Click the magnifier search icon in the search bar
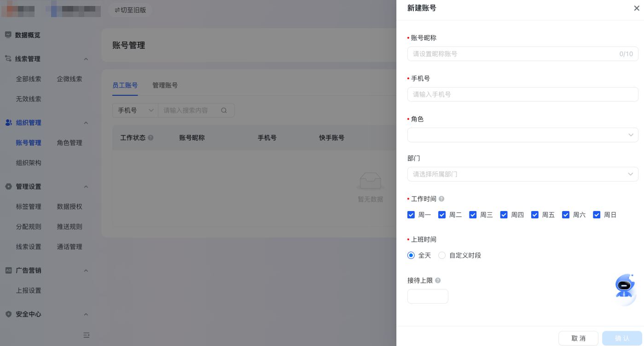Image resolution: width=644 pixels, height=346 pixels. (x=224, y=110)
